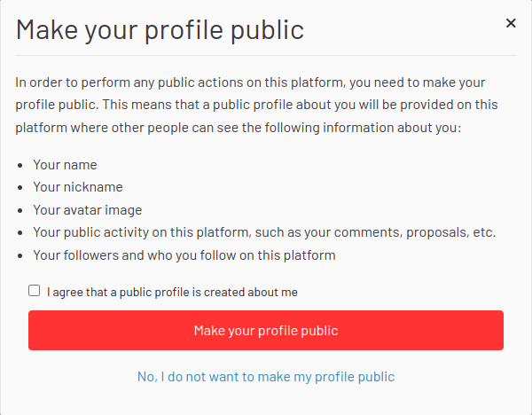Click the bullet point before 'Your avatar image'
The image size is (532, 415).
coord(20,211)
